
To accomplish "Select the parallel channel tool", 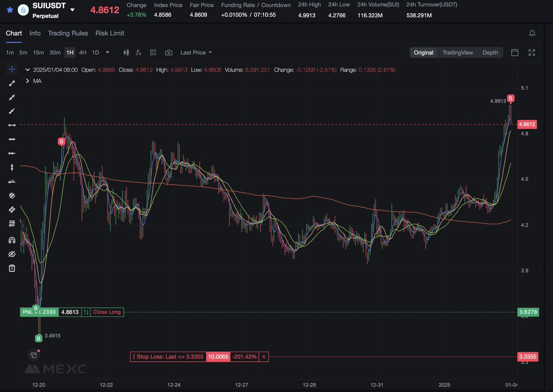I will 12,196.
